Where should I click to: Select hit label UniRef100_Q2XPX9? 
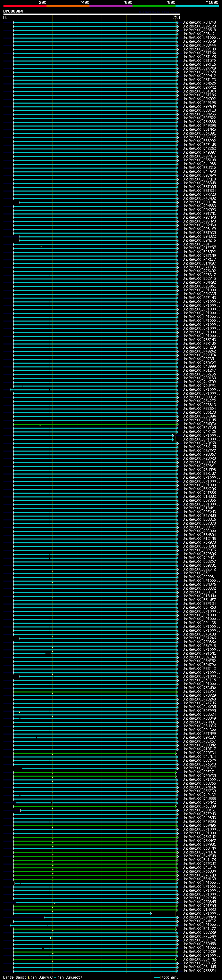pos(199,68)
